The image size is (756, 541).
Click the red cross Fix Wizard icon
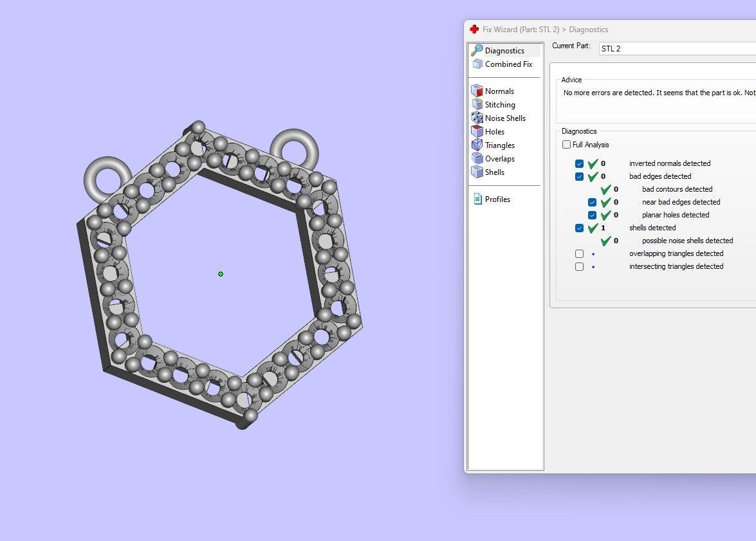click(474, 30)
